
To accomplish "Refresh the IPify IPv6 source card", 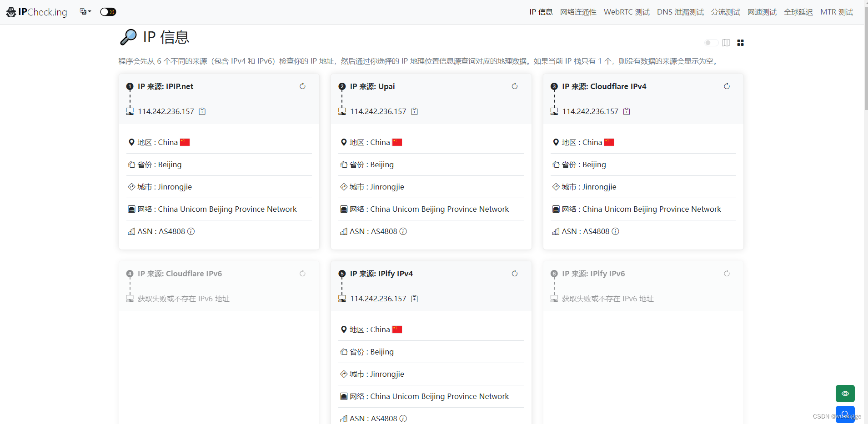I will click(x=727, y=274).
